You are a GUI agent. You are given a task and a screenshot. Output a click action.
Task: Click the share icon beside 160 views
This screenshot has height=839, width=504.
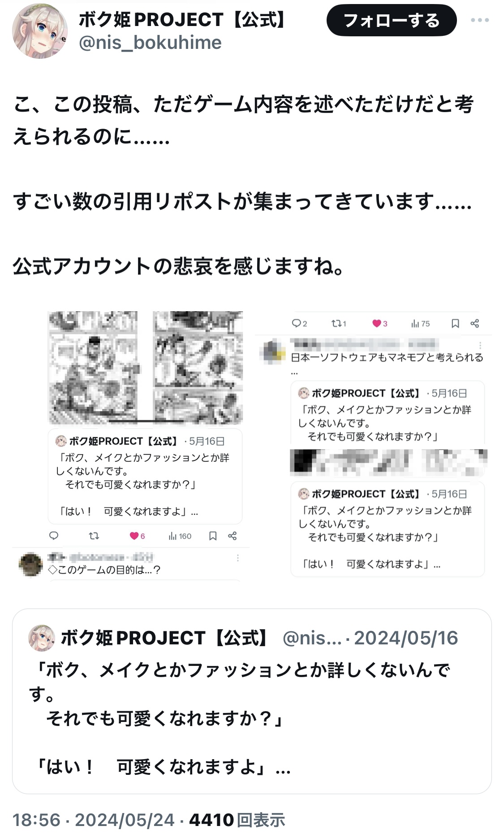(x=232, y=536)
